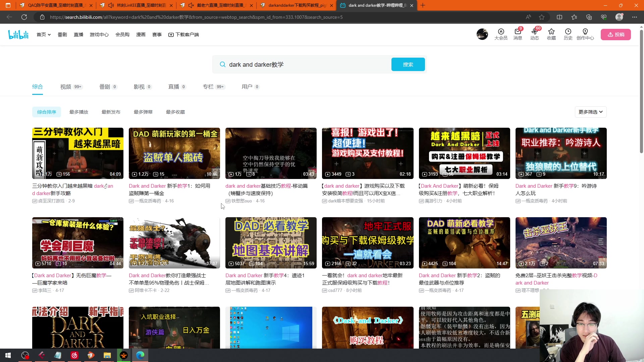The image size is (644, 362).
Task: Click the browser address bar URL
Action: coord(196,17)
